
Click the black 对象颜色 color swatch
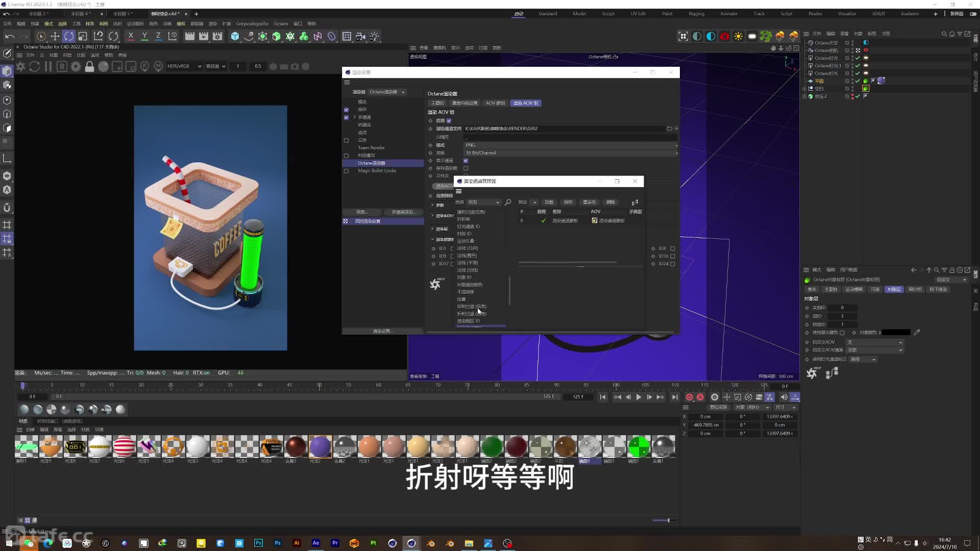click(896, 333)
